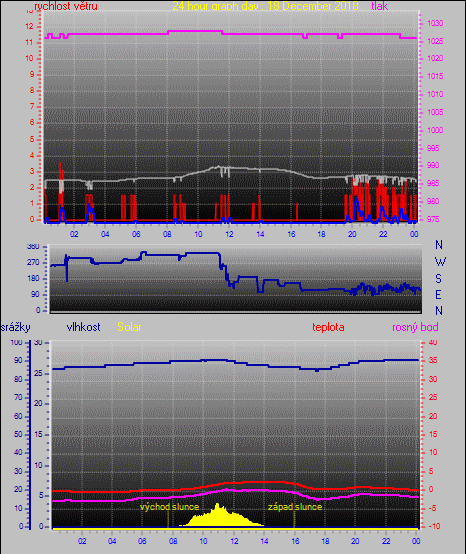Click the 1030 value on pressure axis
Screen dimensions: 466x554
[435, 23]
